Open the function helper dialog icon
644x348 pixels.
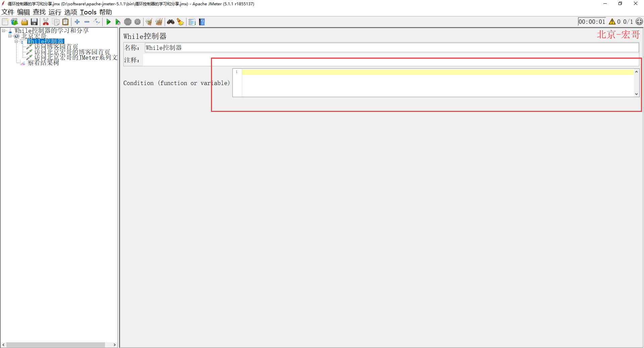click(192, 22)
